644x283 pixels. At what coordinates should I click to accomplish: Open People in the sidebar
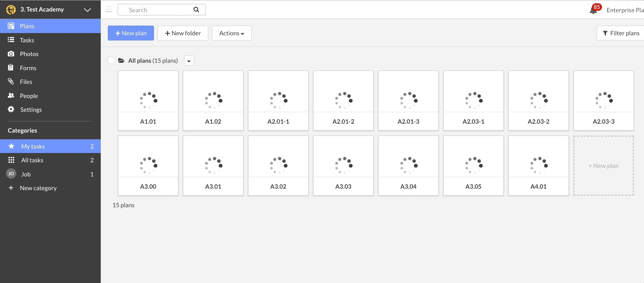tap(29, 96)
